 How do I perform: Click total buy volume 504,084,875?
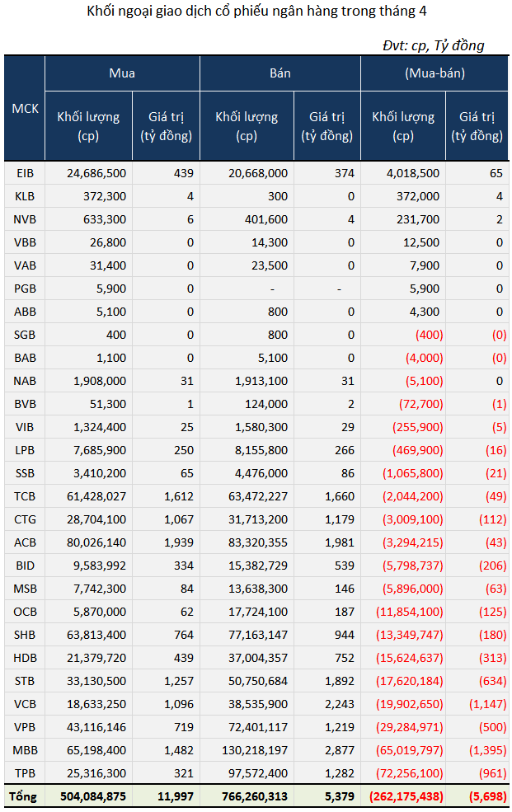point(93,796)
